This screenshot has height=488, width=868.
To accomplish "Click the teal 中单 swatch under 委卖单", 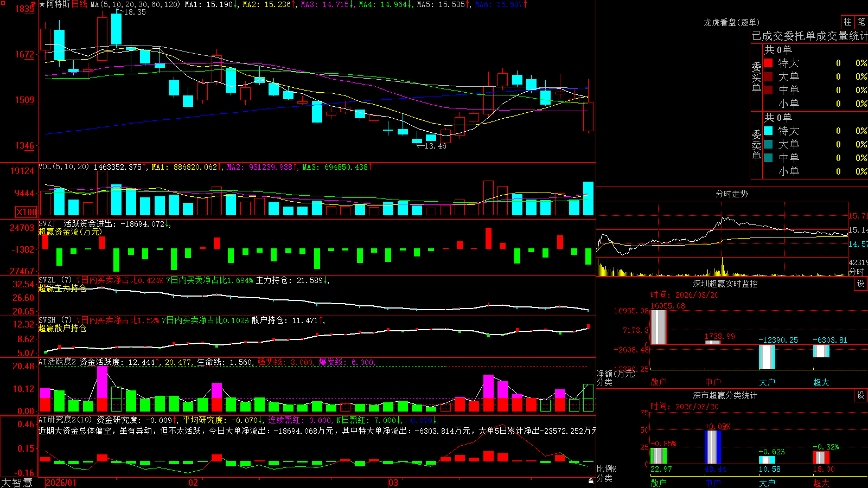I will point(768,158).
